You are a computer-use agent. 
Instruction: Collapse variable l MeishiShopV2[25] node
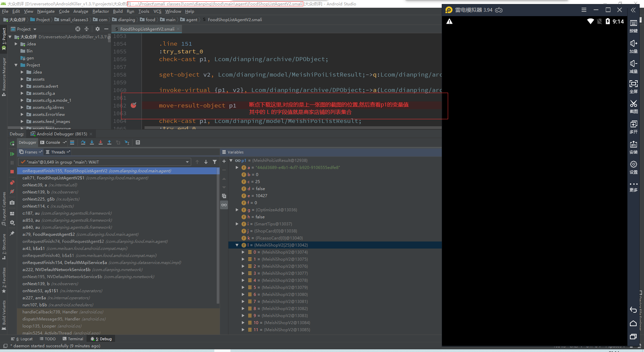(x=237, y=245)
